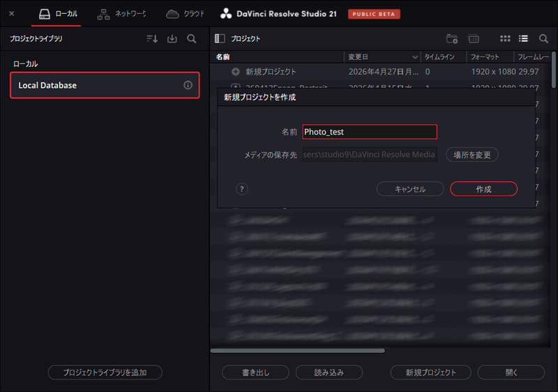558x392 pixels.
Task: Click the 場所を変更 button
Action: tap(472, 154)
